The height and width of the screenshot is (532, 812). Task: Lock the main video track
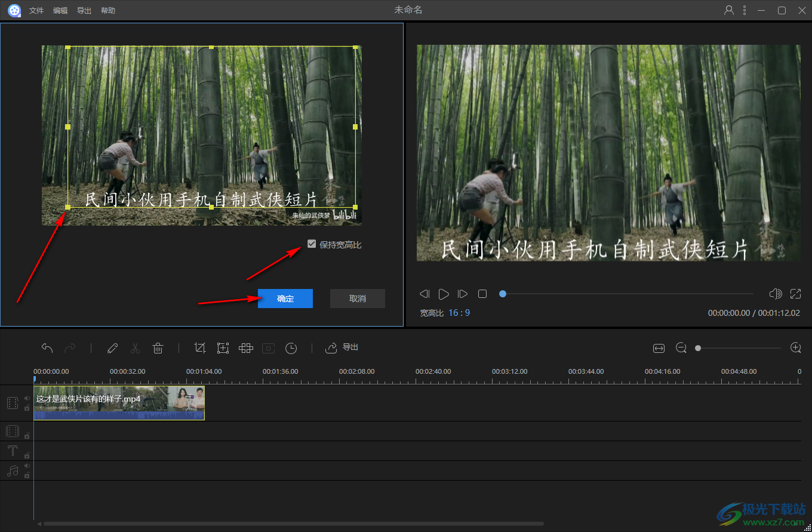tap(27, 408)
